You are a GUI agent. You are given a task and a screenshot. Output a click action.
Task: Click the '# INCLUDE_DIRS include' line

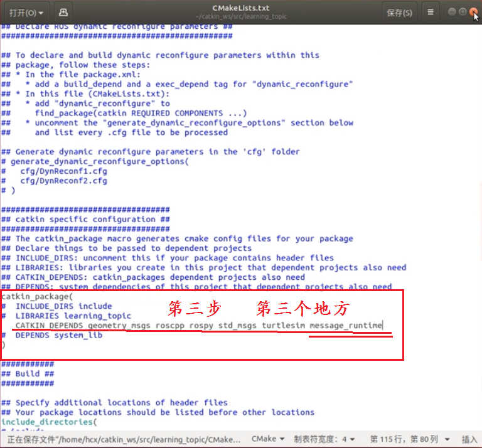[x=57, y=306]
